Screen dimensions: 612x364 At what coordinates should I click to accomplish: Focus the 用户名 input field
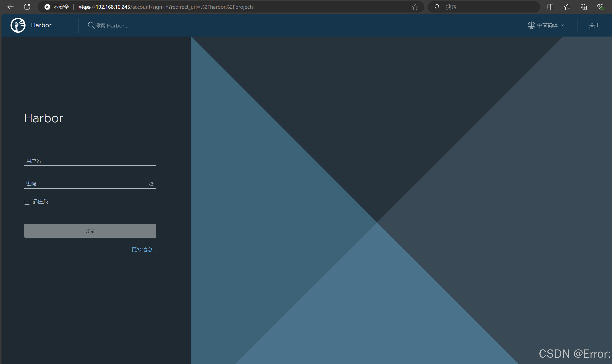90,161
